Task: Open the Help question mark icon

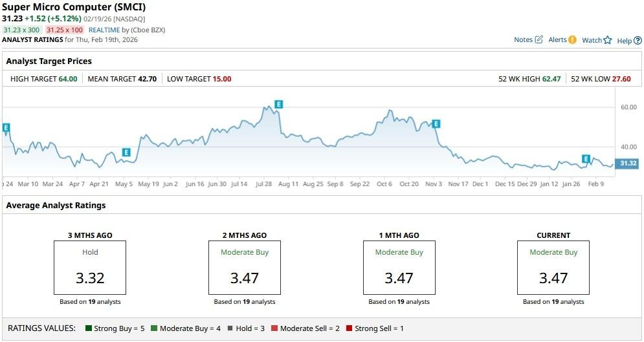Action: tap(638, 40)
